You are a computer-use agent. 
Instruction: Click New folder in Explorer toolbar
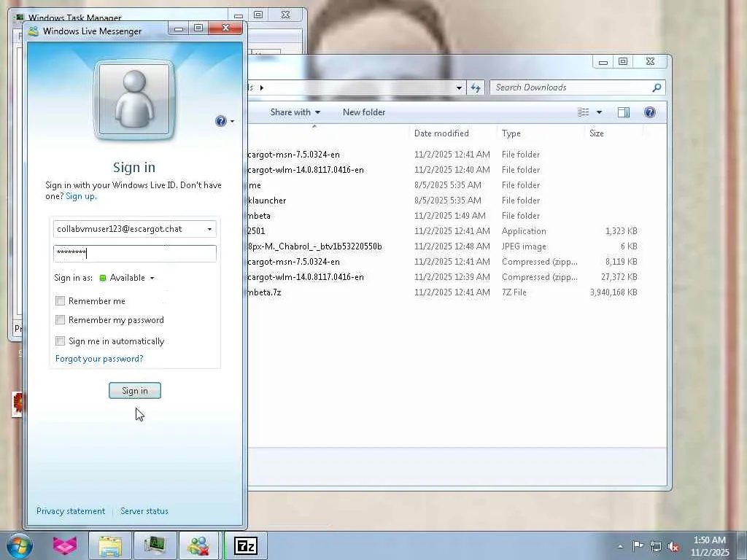tap(364, 112)
